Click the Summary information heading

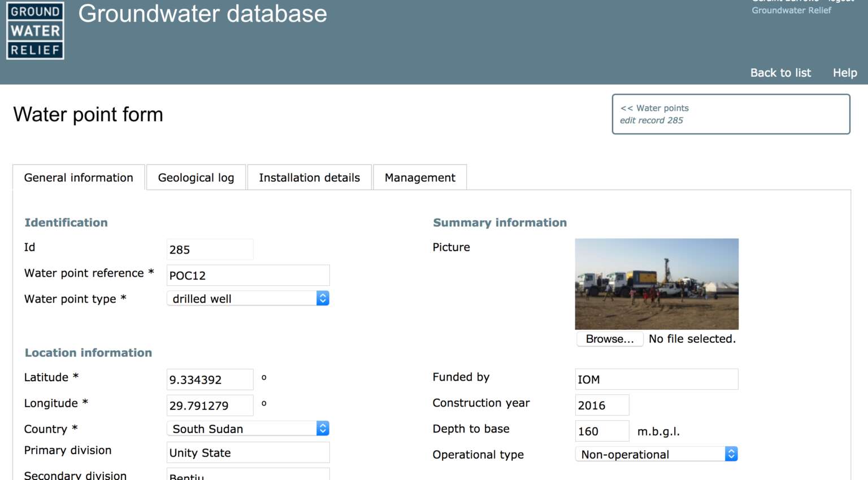[x=500, y=222]
